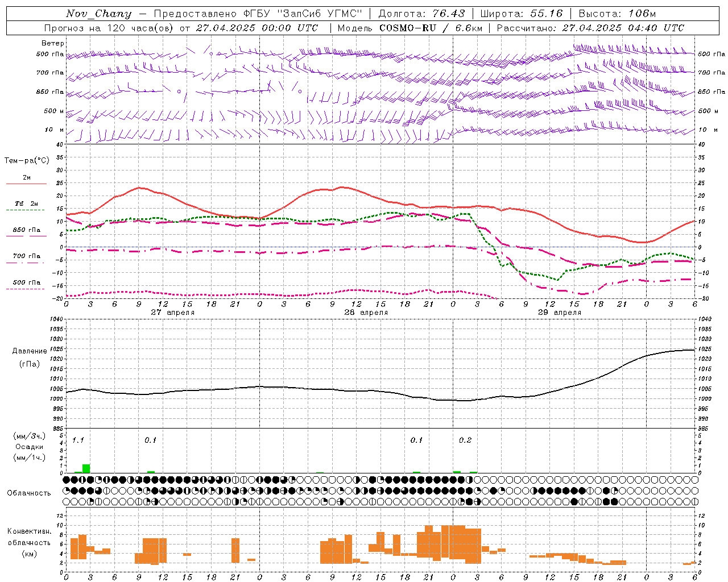The width and height of the screenshot is (728, 582).
Task: Click the 500 гПа temperature legend entry
Action: pyautogui.click(x=26, y=282)
